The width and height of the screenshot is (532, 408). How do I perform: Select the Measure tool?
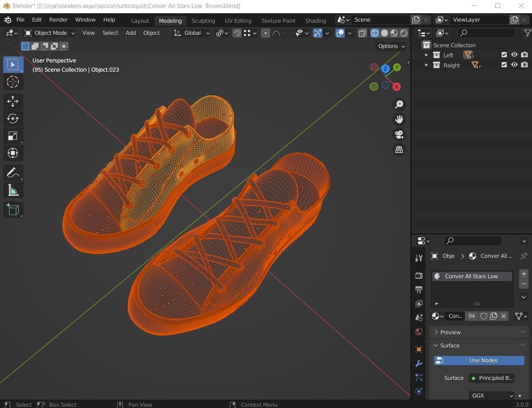pos(13,190)
